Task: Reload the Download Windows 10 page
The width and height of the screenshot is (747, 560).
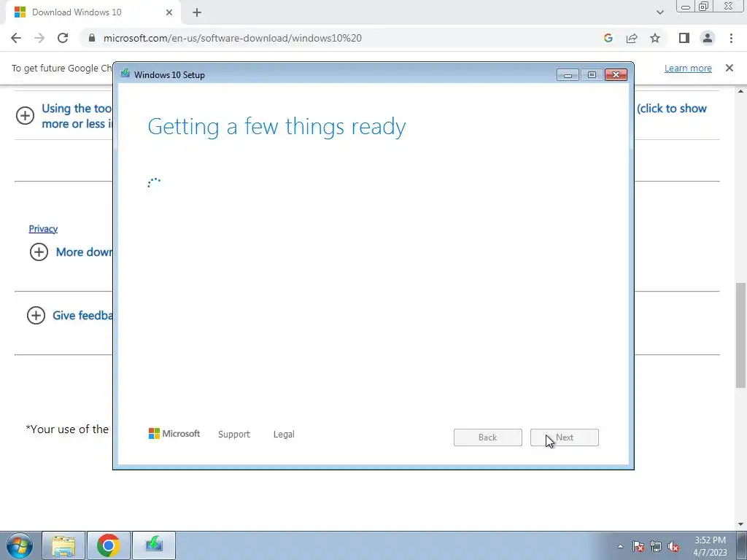Action: (63, 38)
